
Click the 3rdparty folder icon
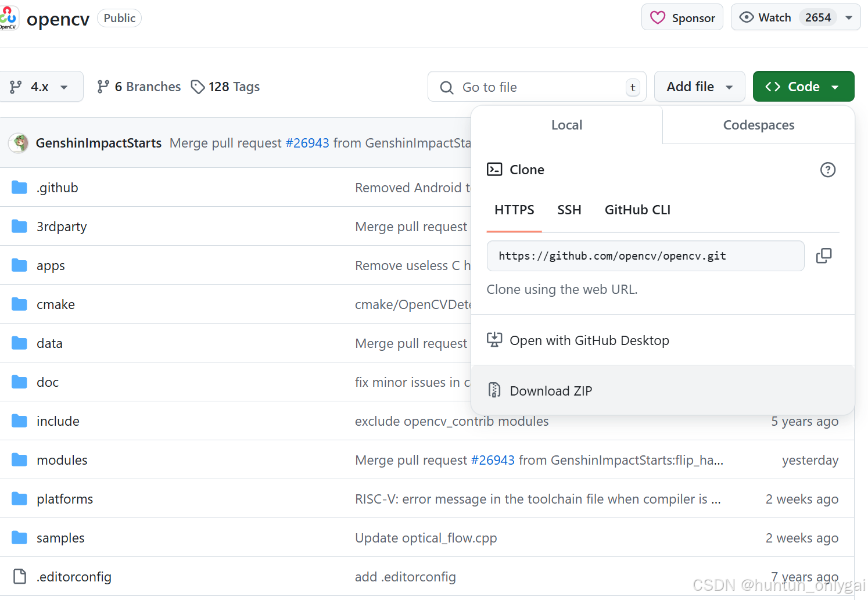click(19, 226)
